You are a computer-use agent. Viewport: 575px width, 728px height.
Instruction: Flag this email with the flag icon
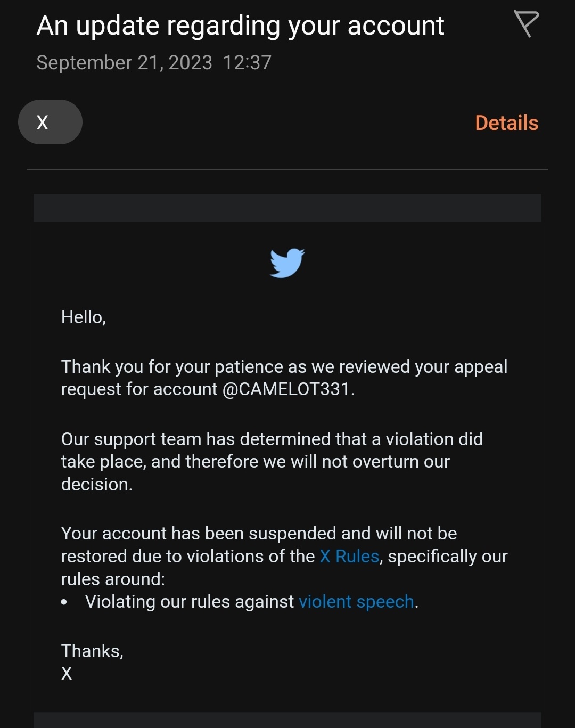[526, 24]
